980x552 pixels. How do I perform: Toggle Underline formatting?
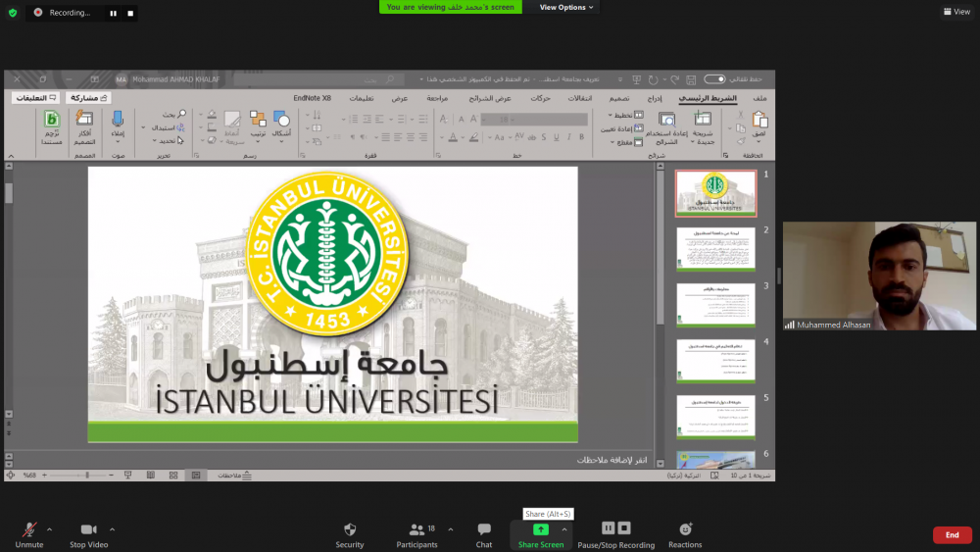[x=557, y=137]
